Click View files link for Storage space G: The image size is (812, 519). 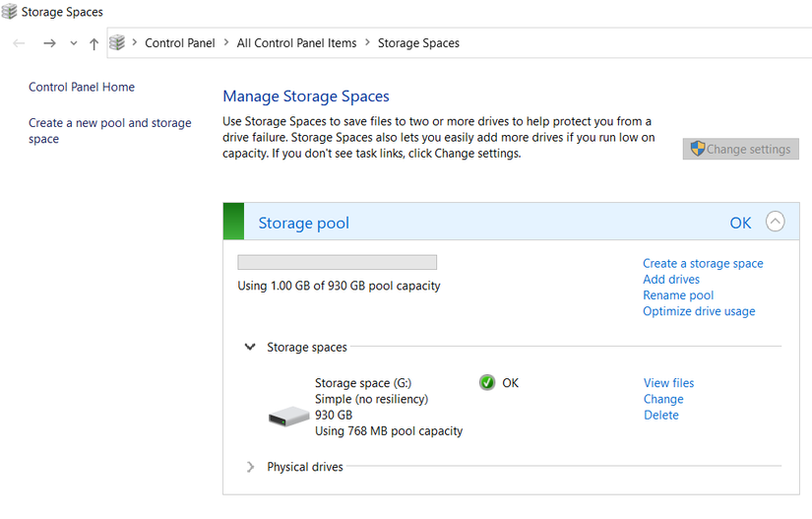pyautogui.click(x=668, y=383)
